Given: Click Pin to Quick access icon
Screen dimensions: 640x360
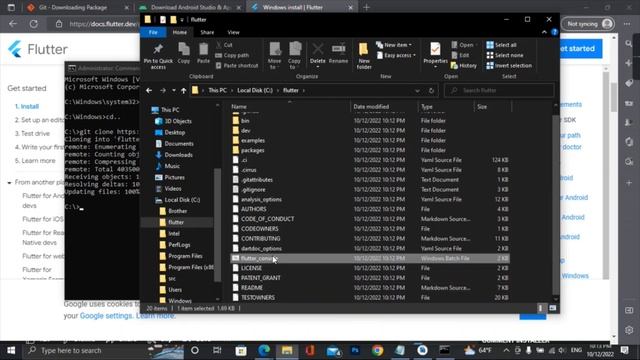Looking at the screenshot, I should pyautogui.click(x=158, y=56).
